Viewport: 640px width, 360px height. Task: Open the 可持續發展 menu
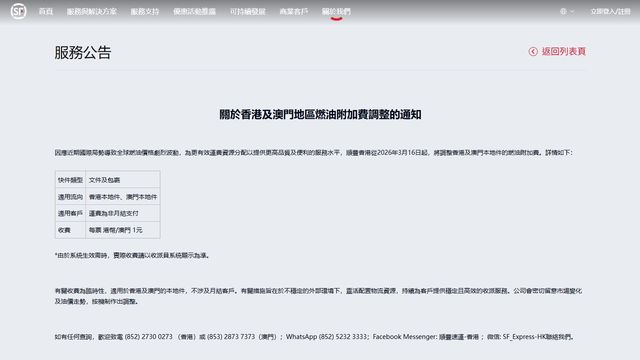pyautogui.click(x=248, y=11)
